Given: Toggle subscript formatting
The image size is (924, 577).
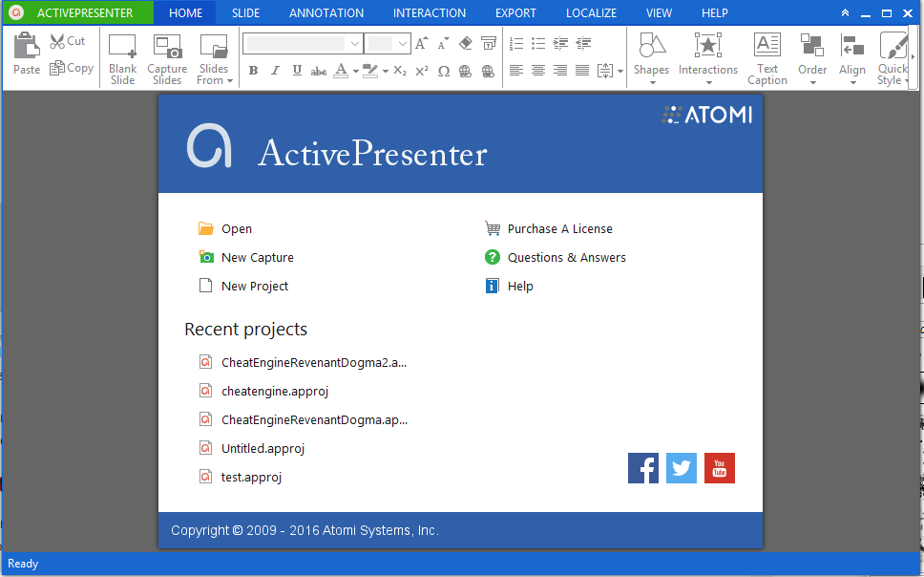Looking at the screenshot, I should click(x=400, y=71).
